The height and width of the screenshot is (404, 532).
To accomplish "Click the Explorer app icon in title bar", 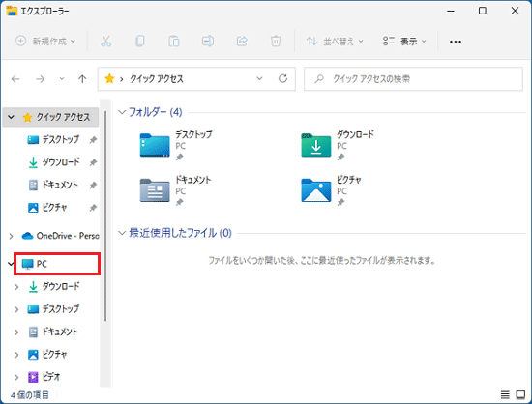I will point(12,11).
